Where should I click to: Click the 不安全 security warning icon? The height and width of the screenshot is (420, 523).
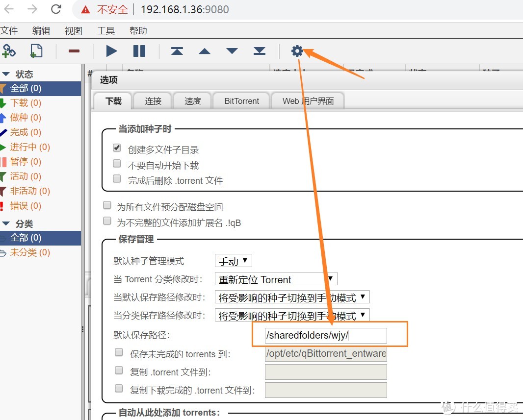[x=85, y=10]
